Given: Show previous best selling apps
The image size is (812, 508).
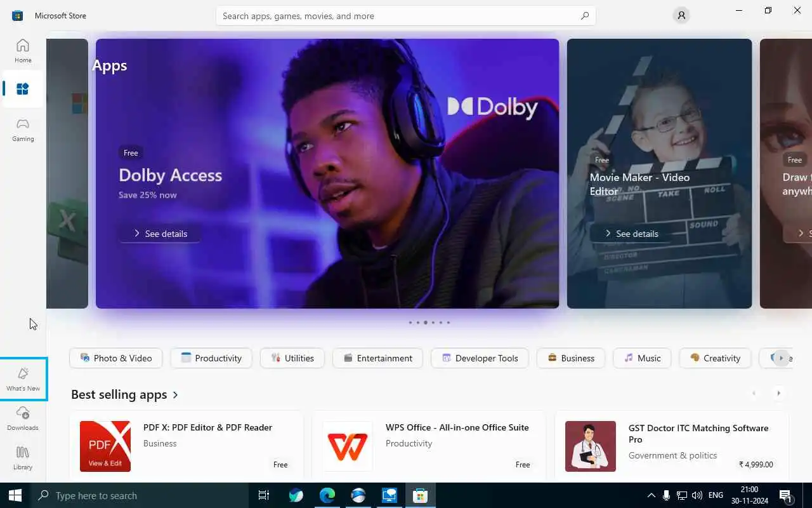Looking at the screenshot, I should click(x=754, y=393).
